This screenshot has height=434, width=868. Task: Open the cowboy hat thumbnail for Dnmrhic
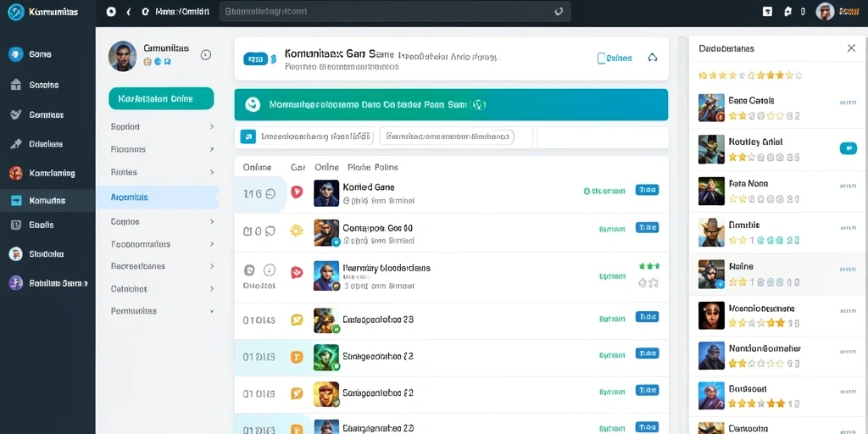coord(711,232)
